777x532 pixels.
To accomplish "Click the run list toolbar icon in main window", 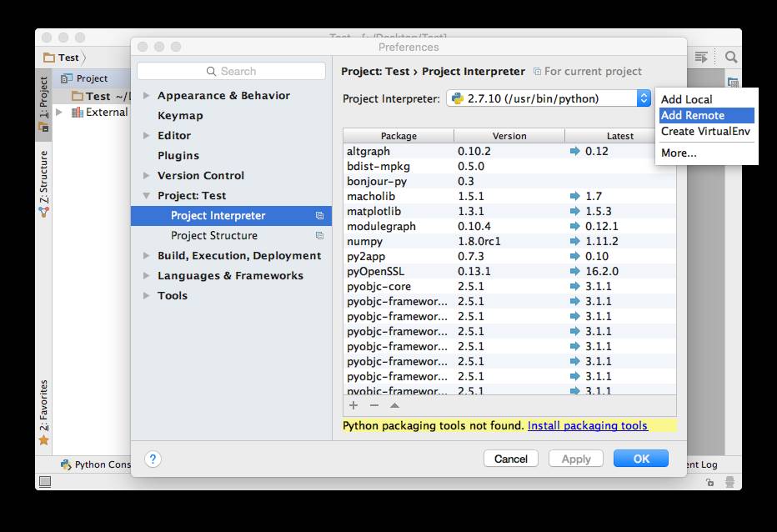I will 701,57.
